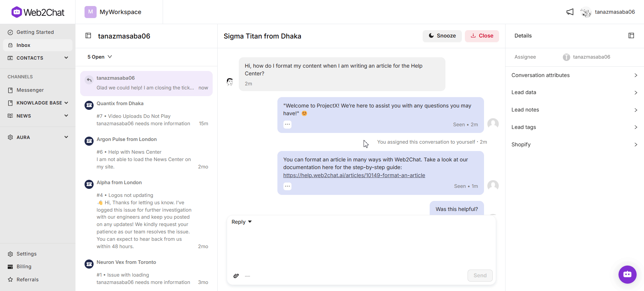Click the reply arrow icon on tanazmasaba06 conversation
The image size is (644, 291).
point(89,80)
